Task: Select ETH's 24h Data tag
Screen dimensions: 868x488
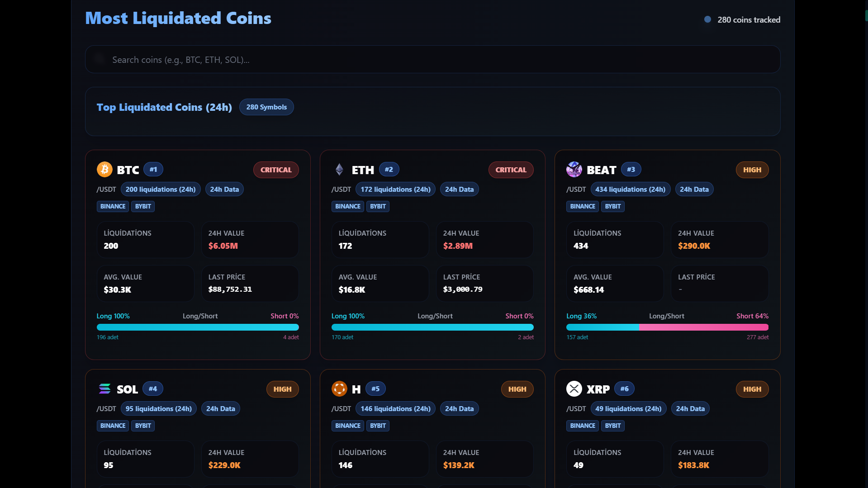Action: click(x=459, y=190)
